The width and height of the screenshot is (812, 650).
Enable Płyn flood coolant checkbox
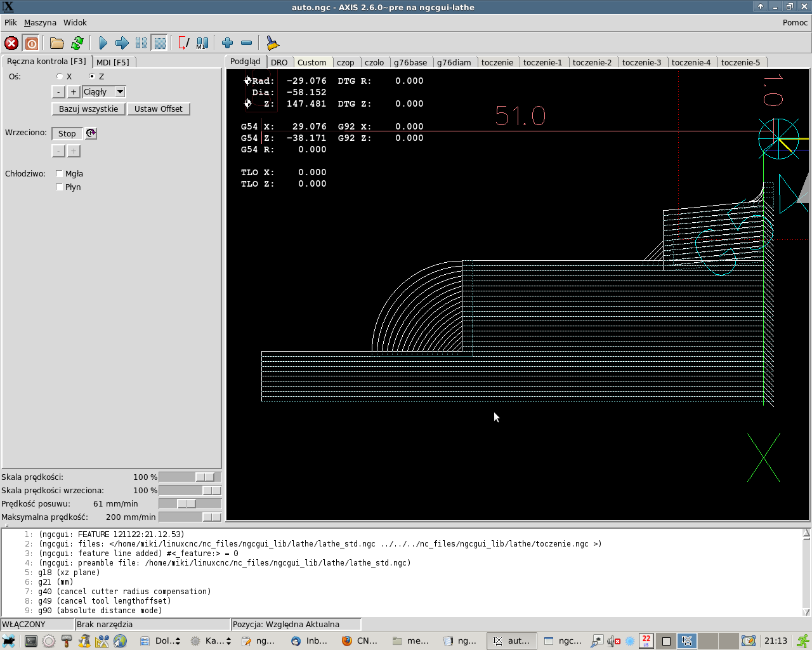tap(59, 187)
